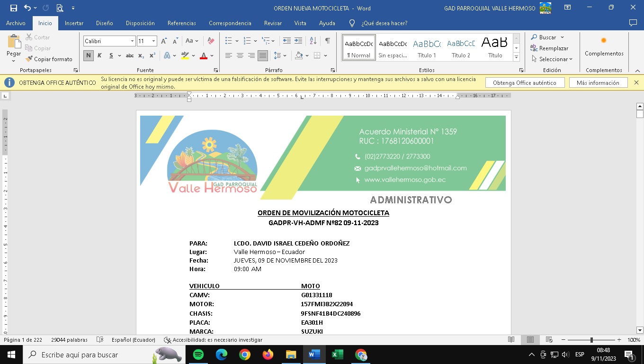The image size is (644, 364).
Task: Open the Referencias ribbon tab
Action: [181, 23]
